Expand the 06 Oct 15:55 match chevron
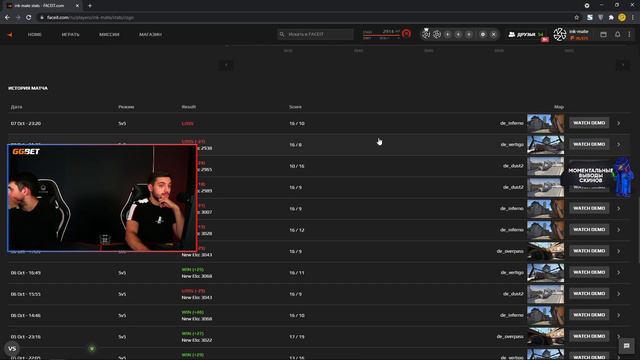 [619, 294]
